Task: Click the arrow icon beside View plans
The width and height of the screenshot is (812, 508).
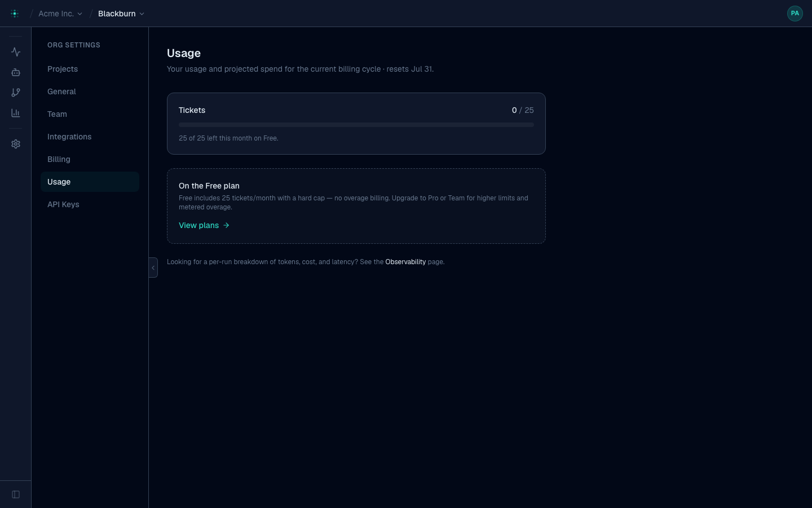Action: [226, 225]
